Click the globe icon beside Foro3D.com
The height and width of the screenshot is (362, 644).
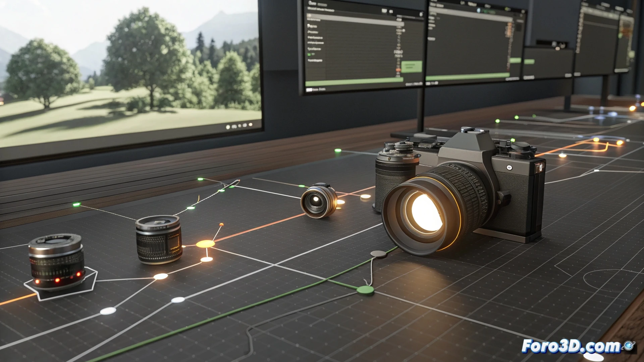coord(628,345)
